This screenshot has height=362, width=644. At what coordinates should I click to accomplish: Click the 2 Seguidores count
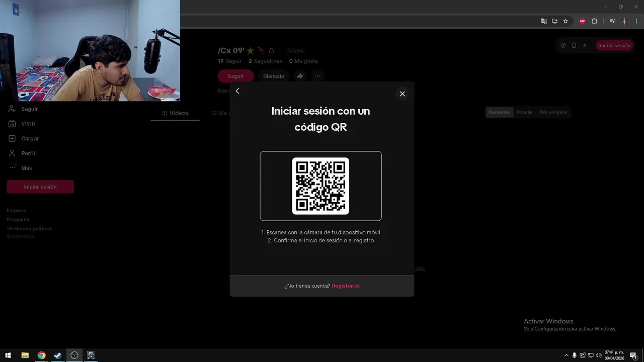point(266,61)
